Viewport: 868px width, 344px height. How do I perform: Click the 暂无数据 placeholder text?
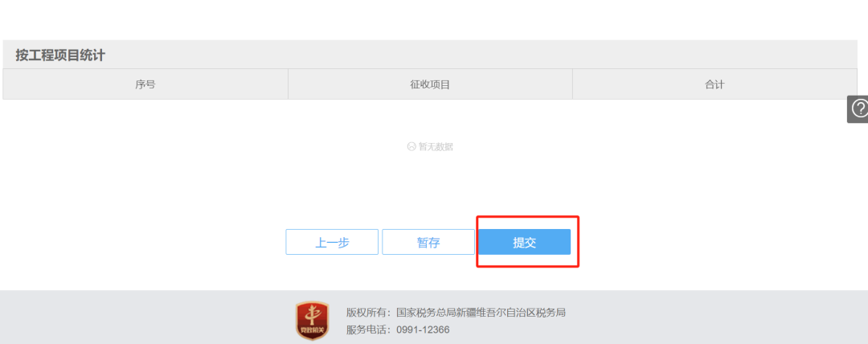(x=436, y=147)
